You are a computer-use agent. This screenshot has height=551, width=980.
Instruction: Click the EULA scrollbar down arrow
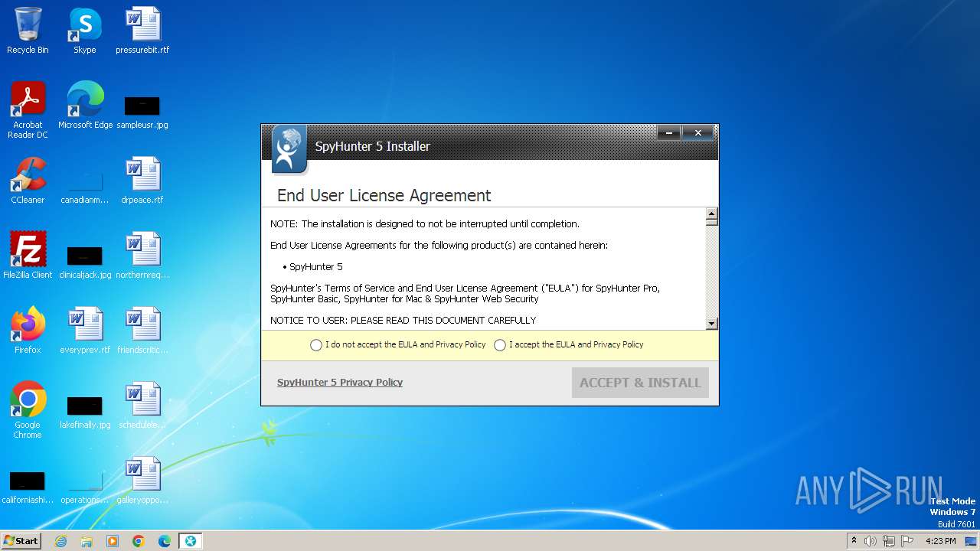coord(711,324)
